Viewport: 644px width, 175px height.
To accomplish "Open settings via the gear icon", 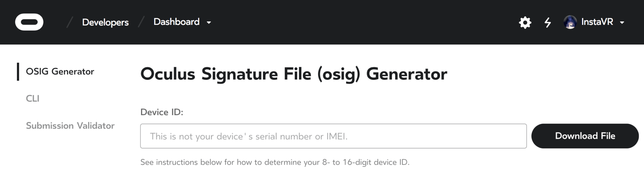I will [x=525, y=22].
